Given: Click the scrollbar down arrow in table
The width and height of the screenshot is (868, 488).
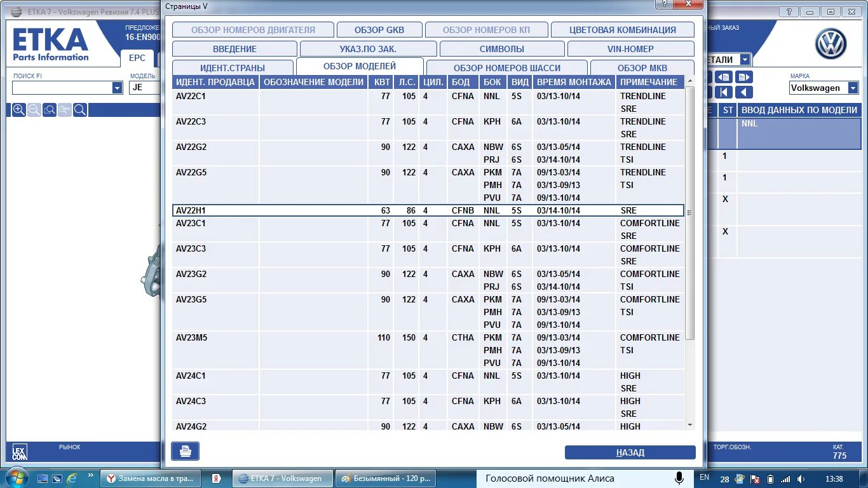Looking at the screenshot, I should [x=690, y=425].
